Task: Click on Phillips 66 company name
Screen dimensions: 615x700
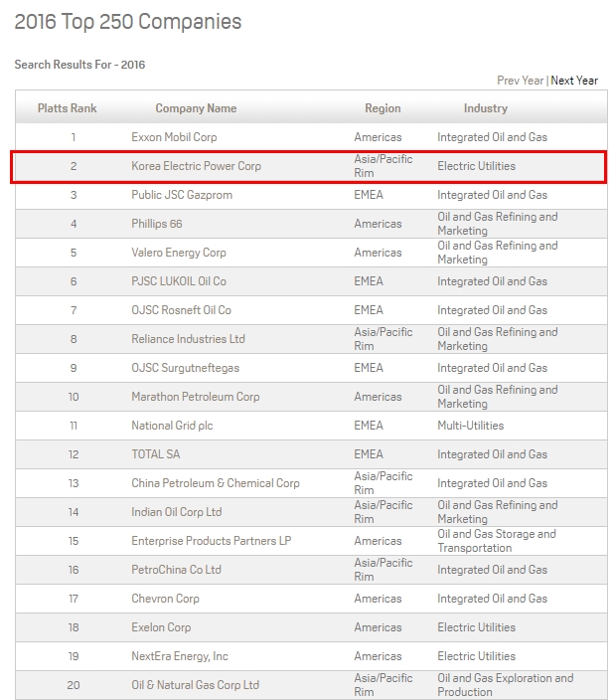Action: tap(157, 224)
